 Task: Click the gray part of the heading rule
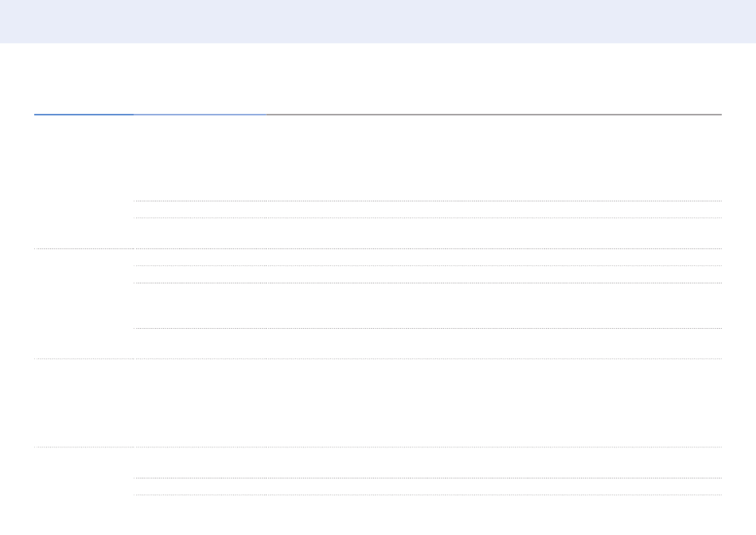coord(493,115)
